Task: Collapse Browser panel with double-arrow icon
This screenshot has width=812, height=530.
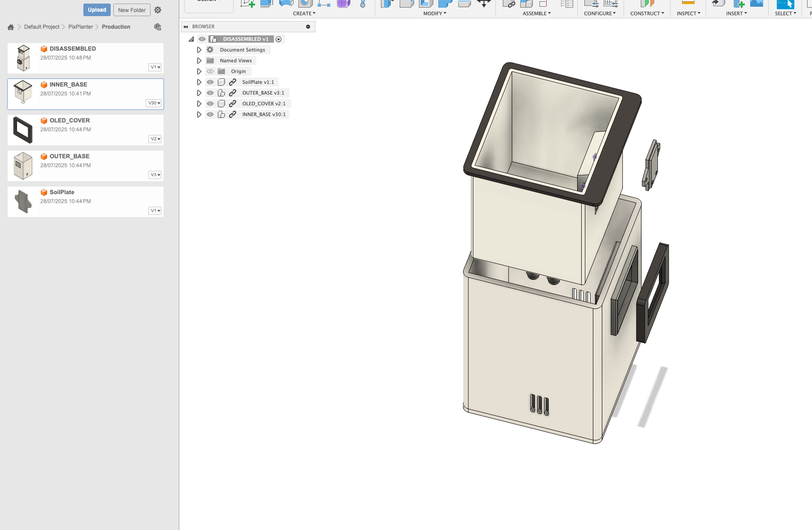Action: coord(186,27)
